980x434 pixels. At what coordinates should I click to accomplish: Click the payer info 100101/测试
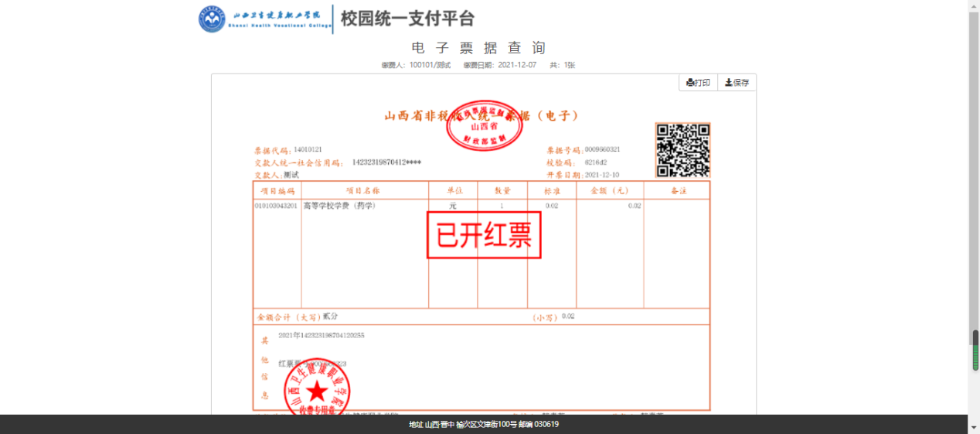click(430, 66)
